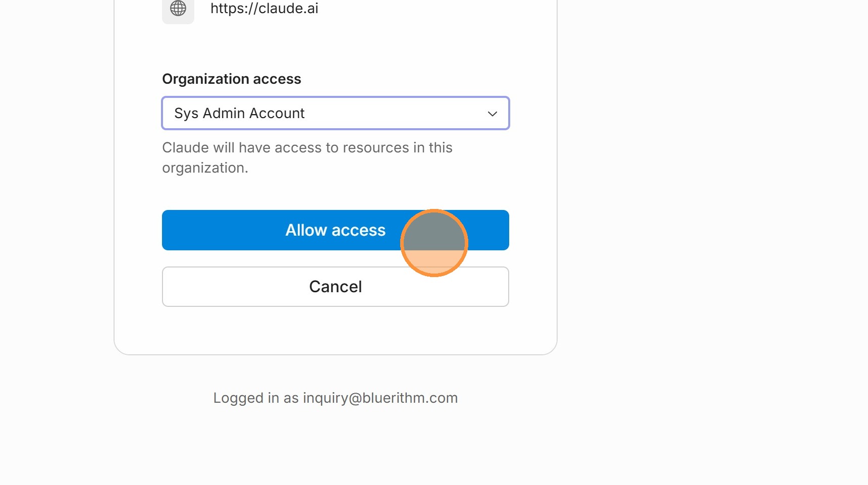Screen dimensions: 868x485
Task: Click the blue Allow access button
Action: [x=336, y=230]
